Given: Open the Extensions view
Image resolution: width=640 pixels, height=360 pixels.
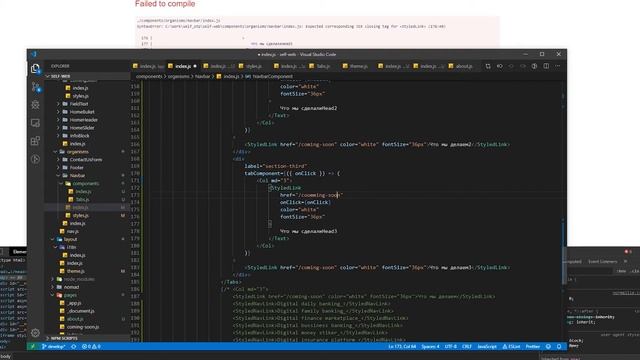Looking at the screenshot, I should pyautogui.click(x=36, y=141).
